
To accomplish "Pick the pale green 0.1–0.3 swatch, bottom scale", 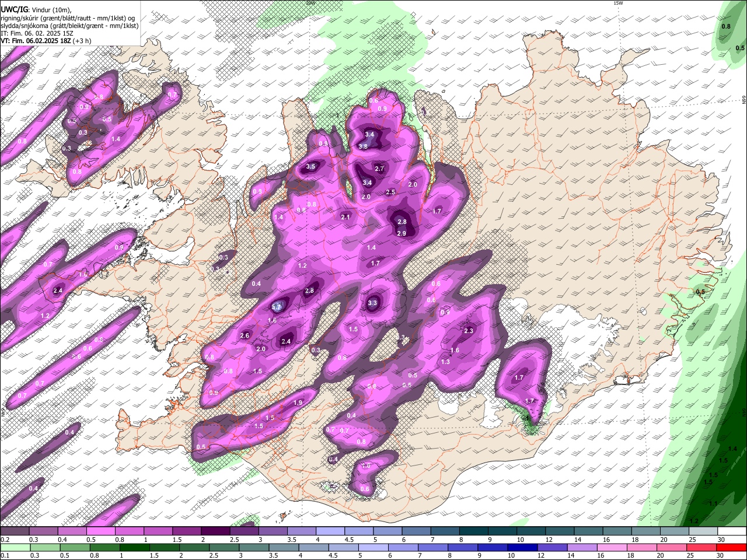I will (x=15, y=547).
